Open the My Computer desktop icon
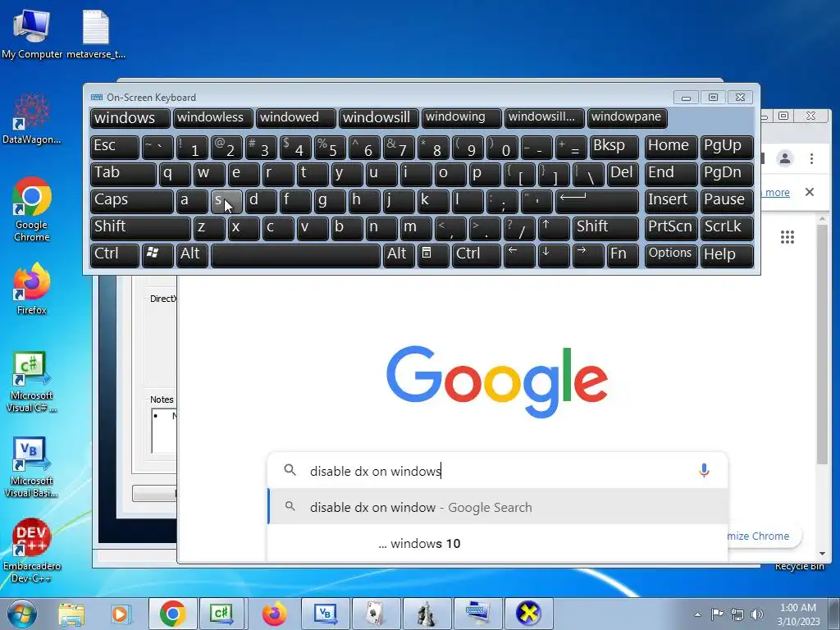Image resolution: width=840 pixels, height=630 pixels. (x=32, y=33)
